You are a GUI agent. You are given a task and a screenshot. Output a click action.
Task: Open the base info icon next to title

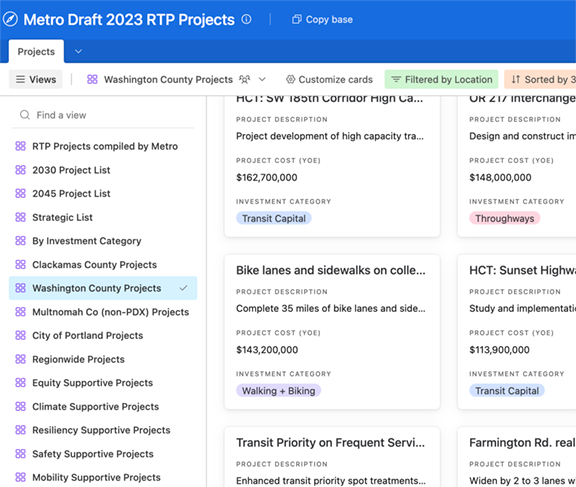246,19
